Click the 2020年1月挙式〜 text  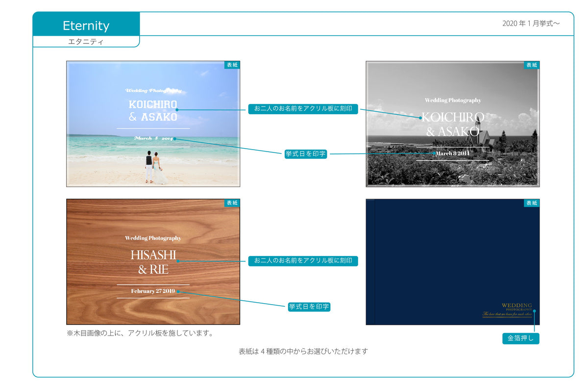click(x=531, y=24)
